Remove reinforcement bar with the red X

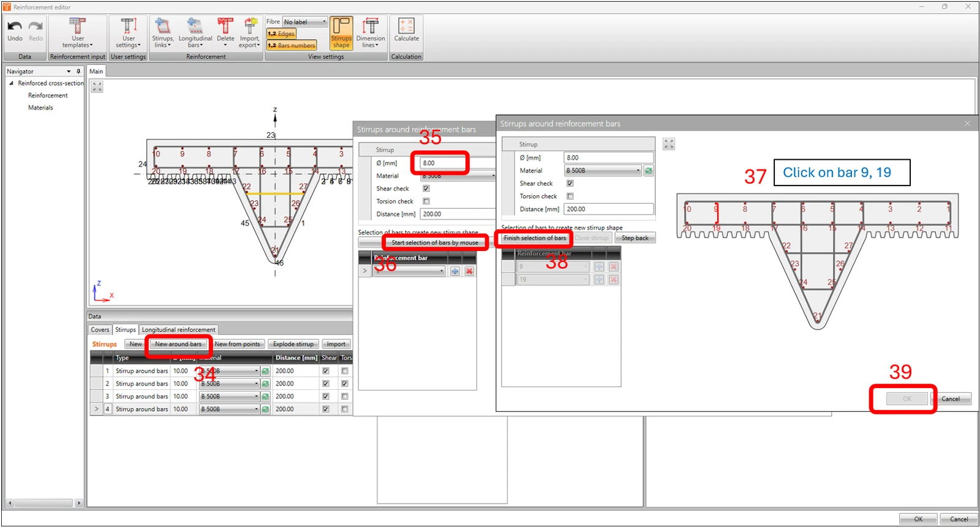[x=469, y=271]
